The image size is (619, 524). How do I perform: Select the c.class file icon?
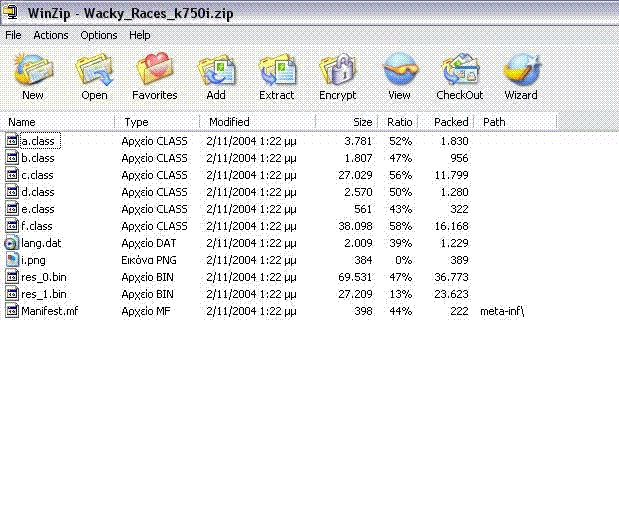coord(12,175)
